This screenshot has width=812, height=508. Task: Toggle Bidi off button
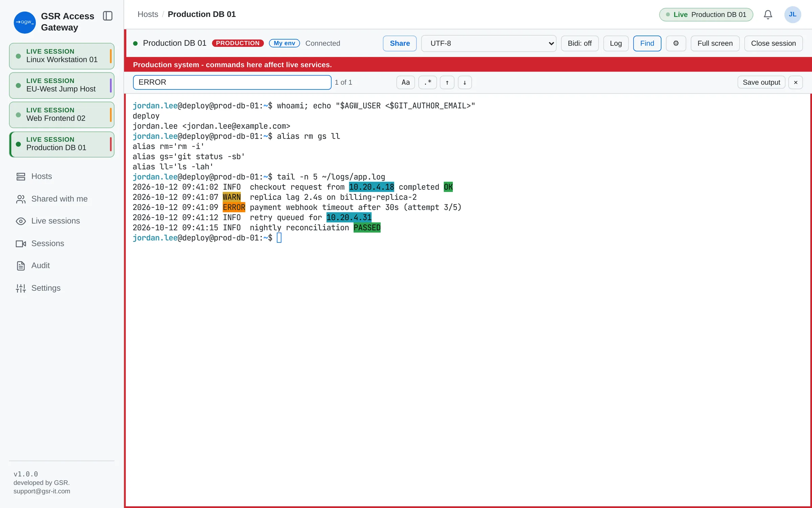pyautogui.click(x=580, y=43)
